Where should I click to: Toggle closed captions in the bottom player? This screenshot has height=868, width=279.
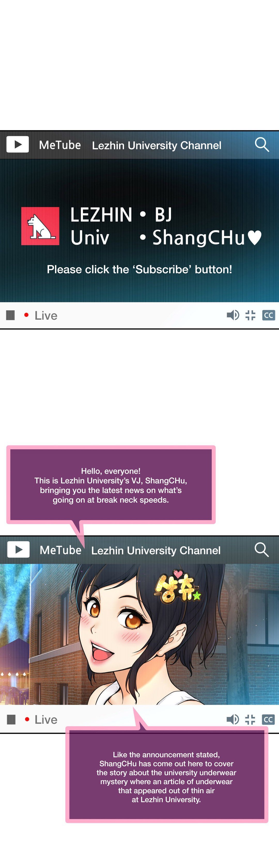point(268,720)
